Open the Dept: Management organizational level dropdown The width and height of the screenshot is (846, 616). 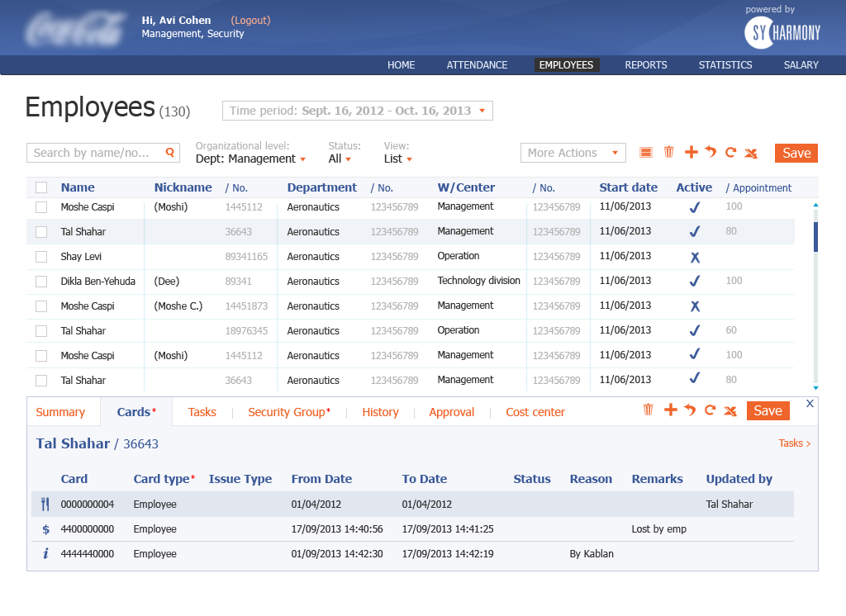250,159
